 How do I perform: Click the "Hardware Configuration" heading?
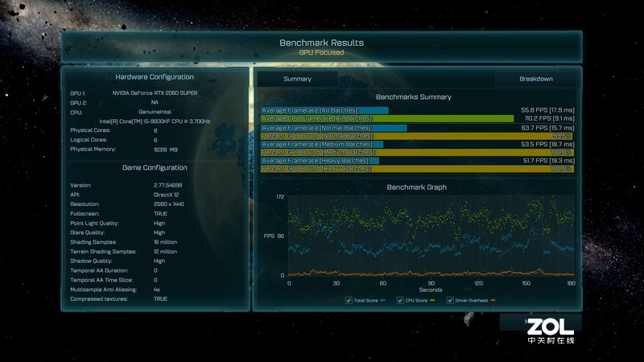point(155,76)
